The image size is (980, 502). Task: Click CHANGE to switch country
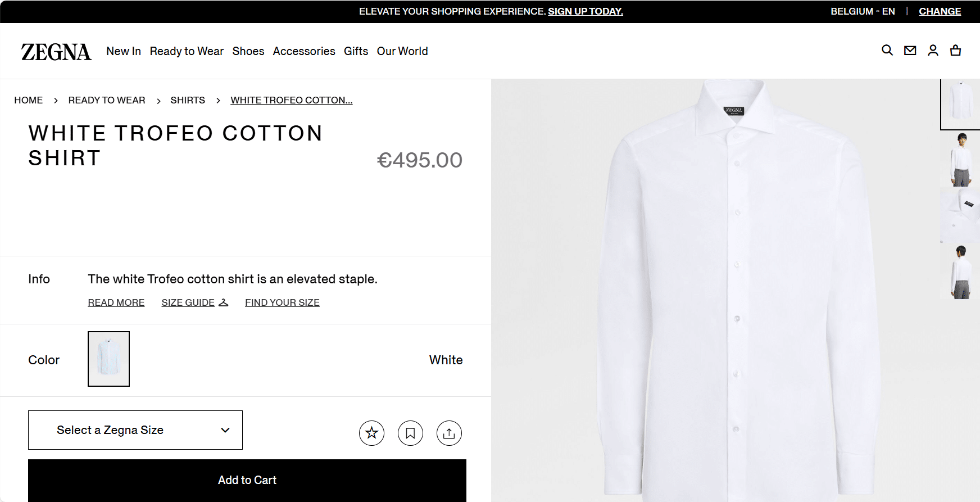point(940,11)
